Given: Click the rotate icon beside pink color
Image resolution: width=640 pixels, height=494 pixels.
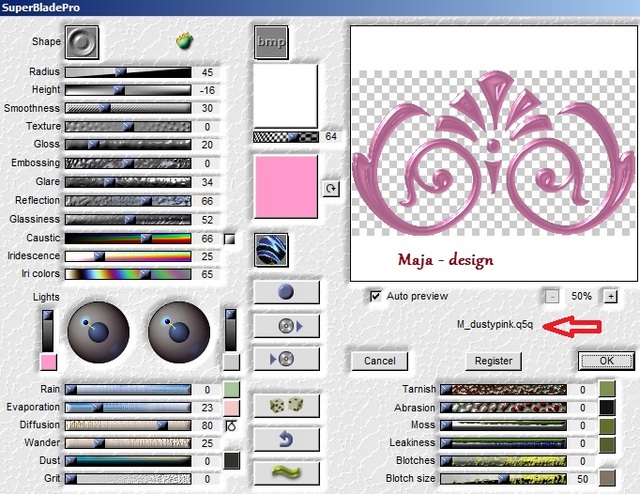Looking at the screenshot, I should (331, 189).
